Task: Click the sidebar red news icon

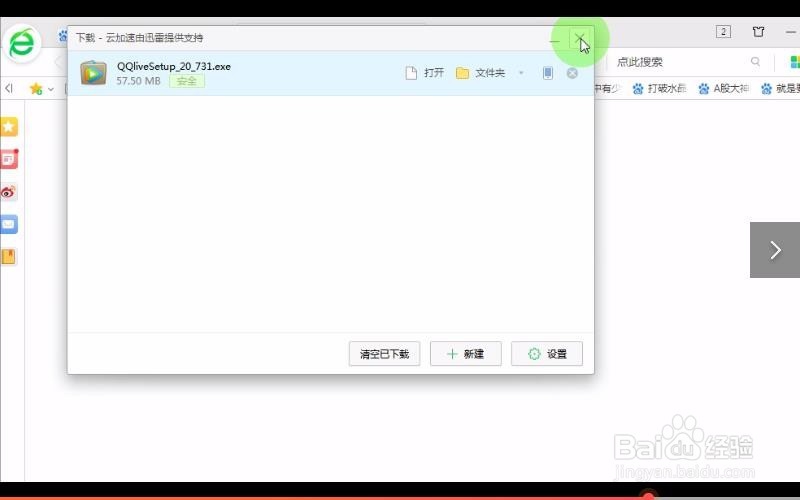Action: click(9, 159)
